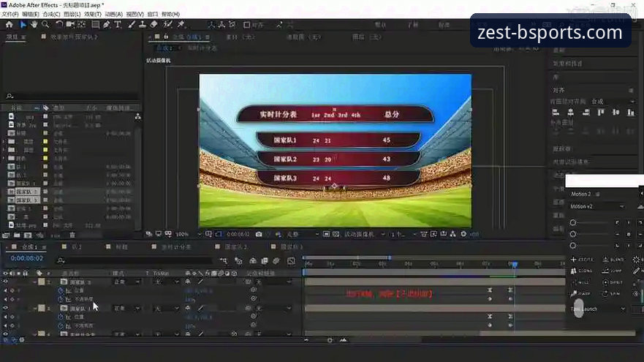The width and height of the screenshot is (644, 362).
Task: Select the Clone Stamp tool
Action: [x=143, y=25]
